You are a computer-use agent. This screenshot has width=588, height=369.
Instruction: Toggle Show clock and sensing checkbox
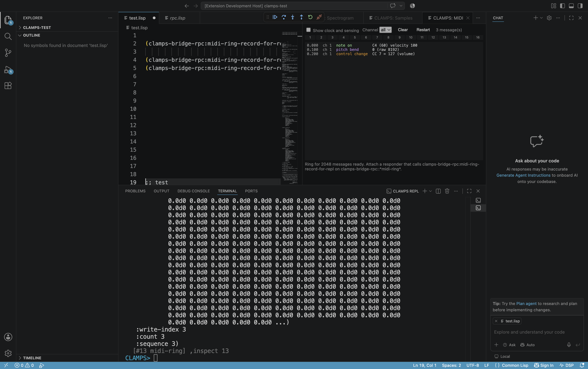click(308, 30)
